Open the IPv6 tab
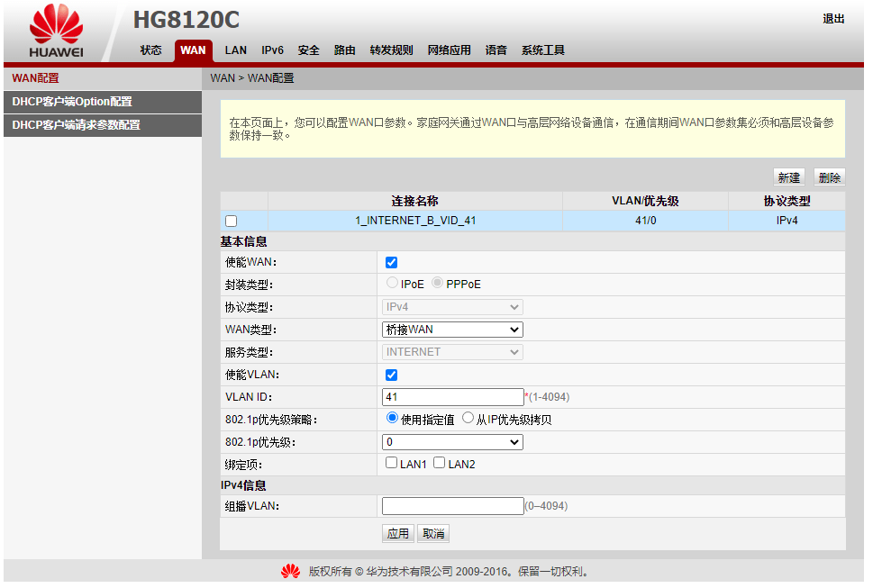The height and width of the screenshot is (588, 873). point(272,50)
